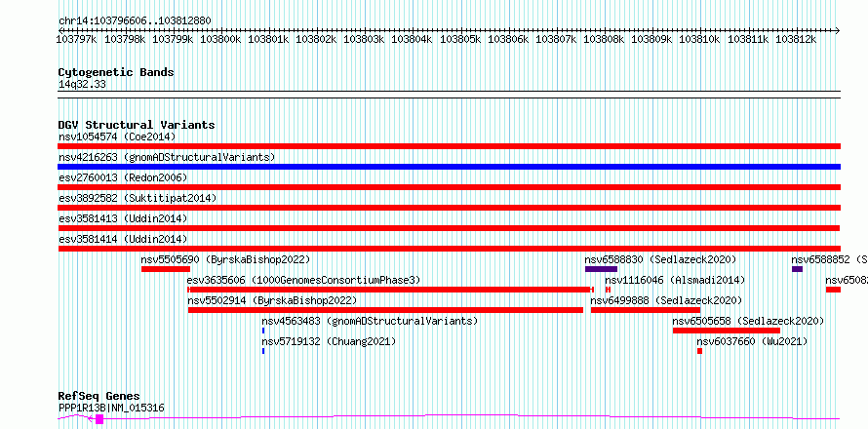This screenshot has height=429, width=868.
Task: Open the nsv4563483 (gnomADStructuralVariants) label
Action: 370,321
